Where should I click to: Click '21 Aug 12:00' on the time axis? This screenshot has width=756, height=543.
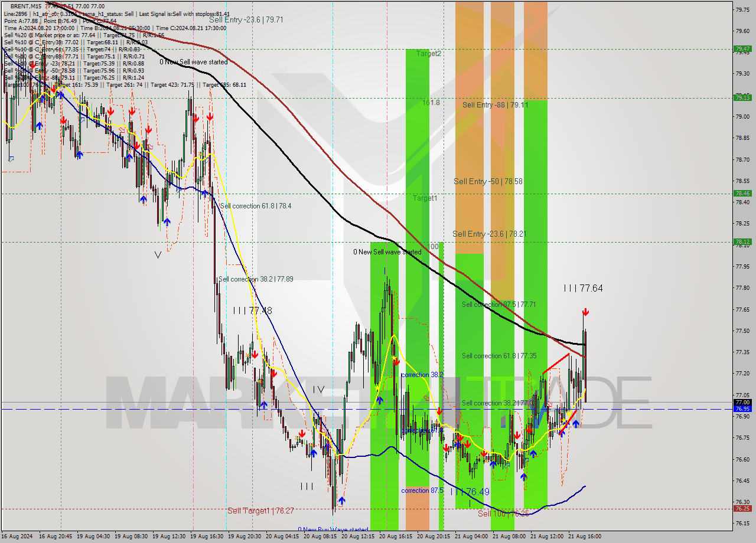[x=547, y=537]
